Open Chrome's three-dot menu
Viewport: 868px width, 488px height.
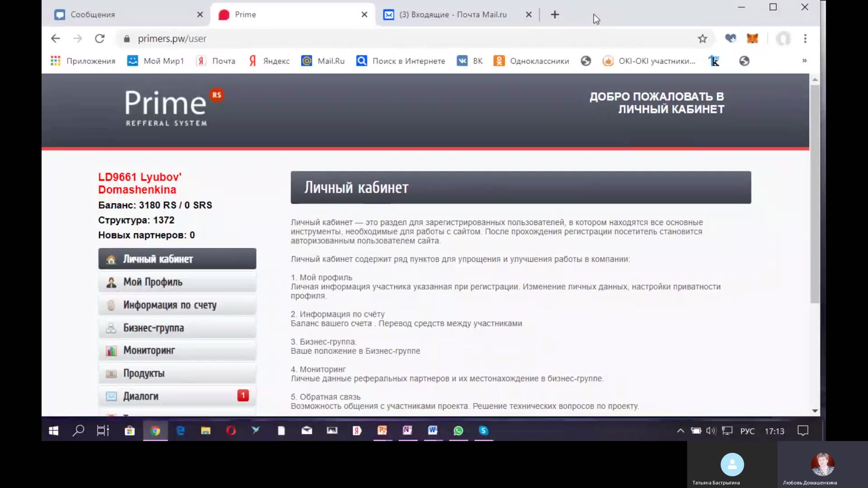tap(805, 39)
